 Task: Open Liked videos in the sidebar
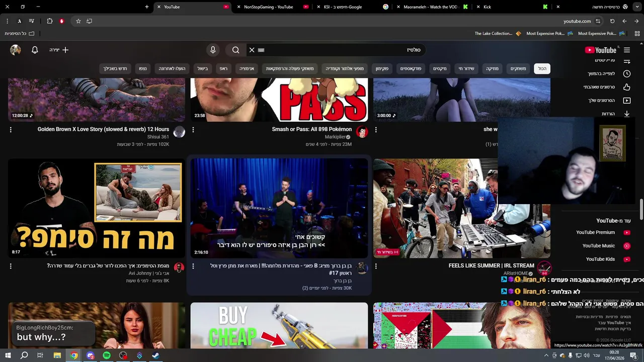tap(608, 87)
